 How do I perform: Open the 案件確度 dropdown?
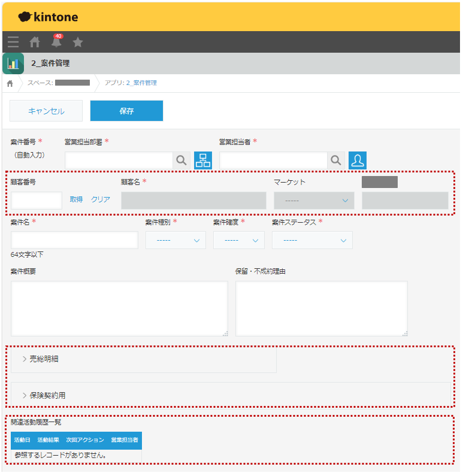click(239, 240)
